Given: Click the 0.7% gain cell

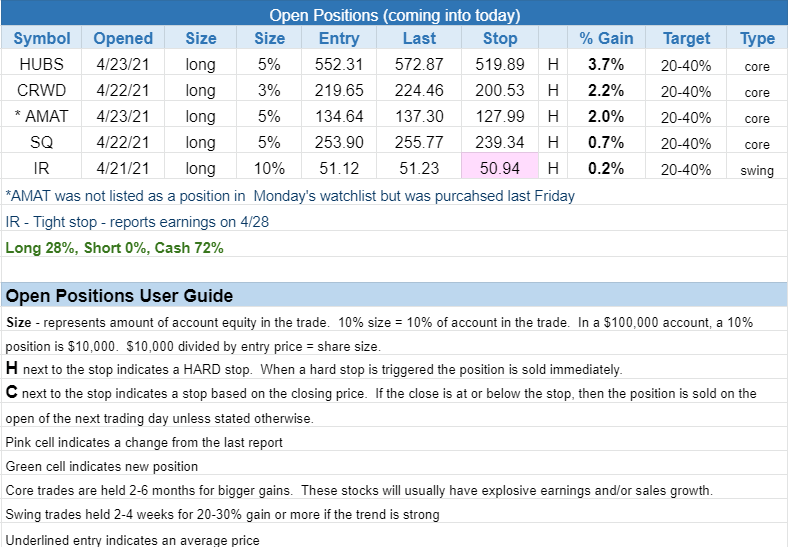Looking at the screenshot, I should 606,142.
